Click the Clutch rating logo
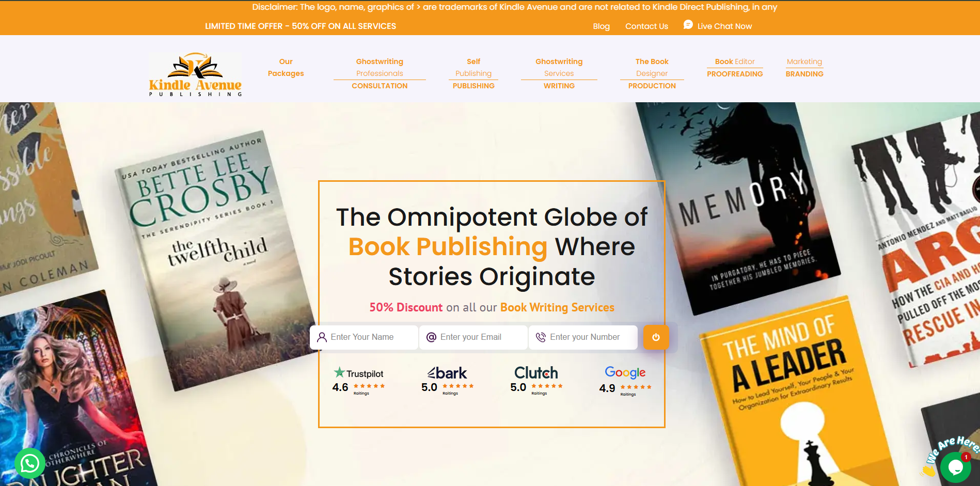This screenshot has height=486, width=980. [536, 372]
